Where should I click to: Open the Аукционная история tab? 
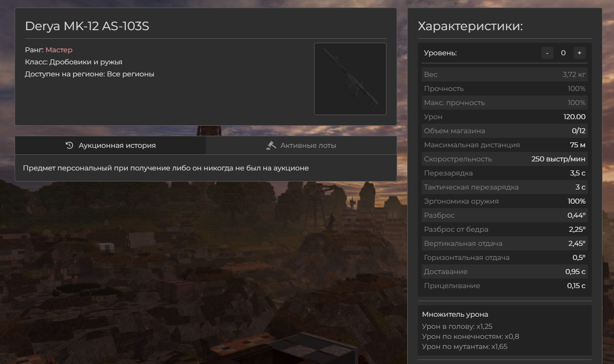[111, 145]
